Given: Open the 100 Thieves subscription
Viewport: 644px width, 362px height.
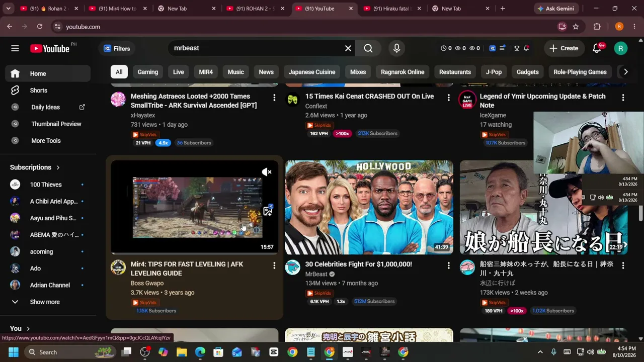Looking at the screenshot, I should click(48, 185).
